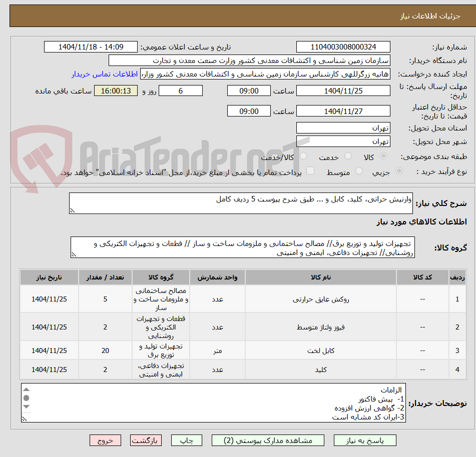The image size is (476, 457).
Task: Click the چاپ print button
Action: [186, 440]
